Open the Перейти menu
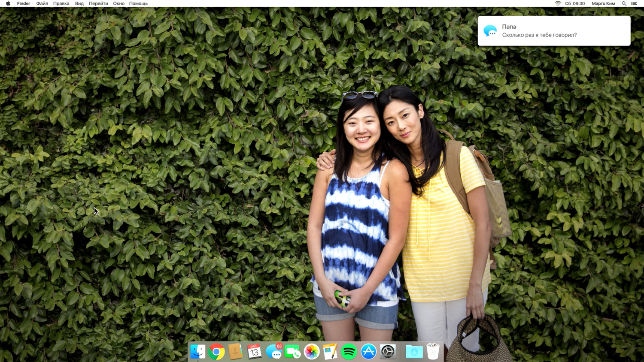 [x=98, y=3]
